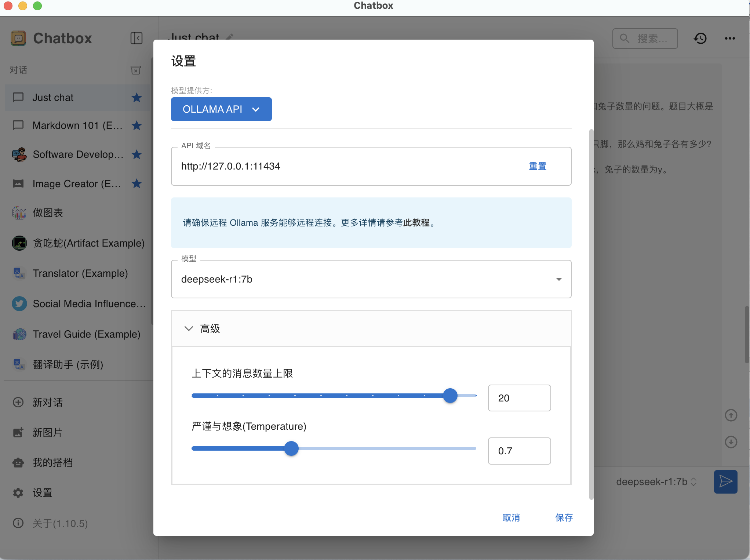Click the Temperature slider handle
Screen dimensions: 750x560
tap(291, 448)
